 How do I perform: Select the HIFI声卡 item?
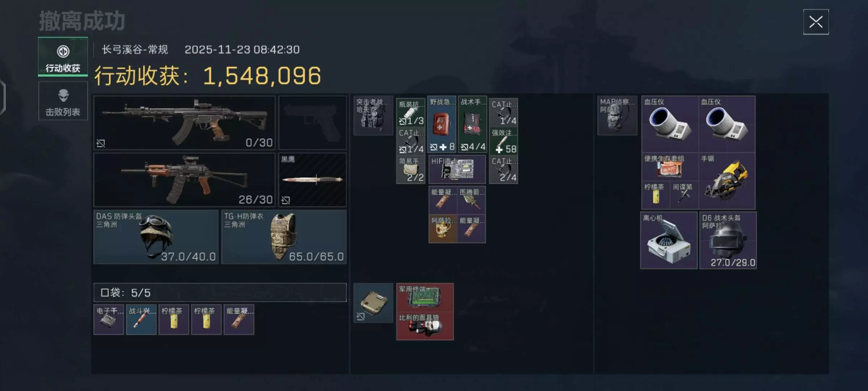coord(457,169)
